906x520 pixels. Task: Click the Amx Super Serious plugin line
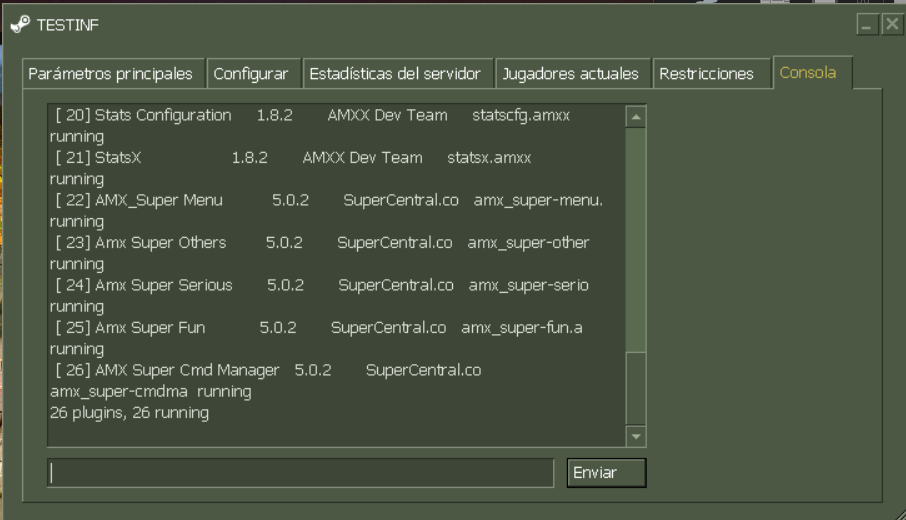pyautogui.click(x=322, y=285)
